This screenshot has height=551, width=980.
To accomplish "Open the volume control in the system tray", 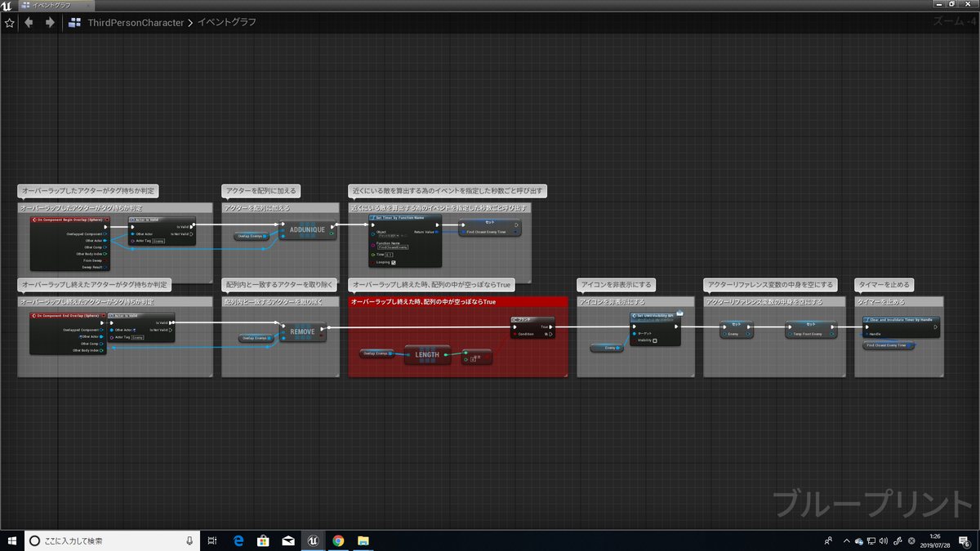I will point(884,540).
